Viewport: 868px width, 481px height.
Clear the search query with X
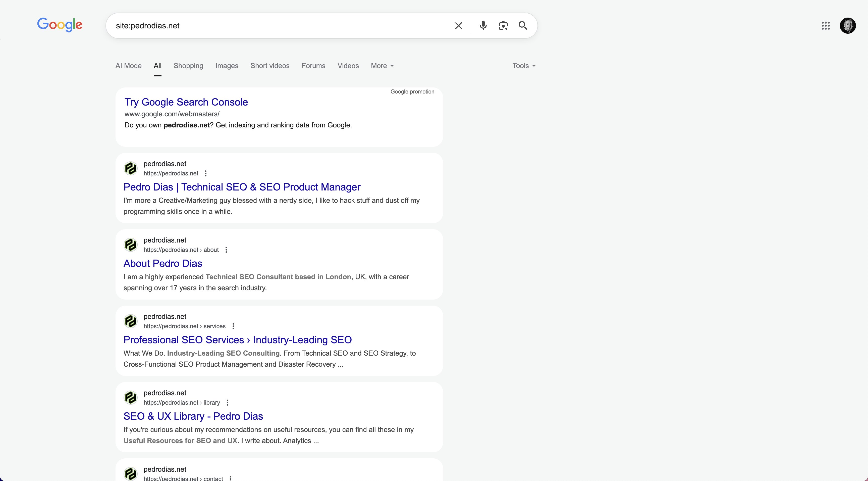tap(458, 26)
